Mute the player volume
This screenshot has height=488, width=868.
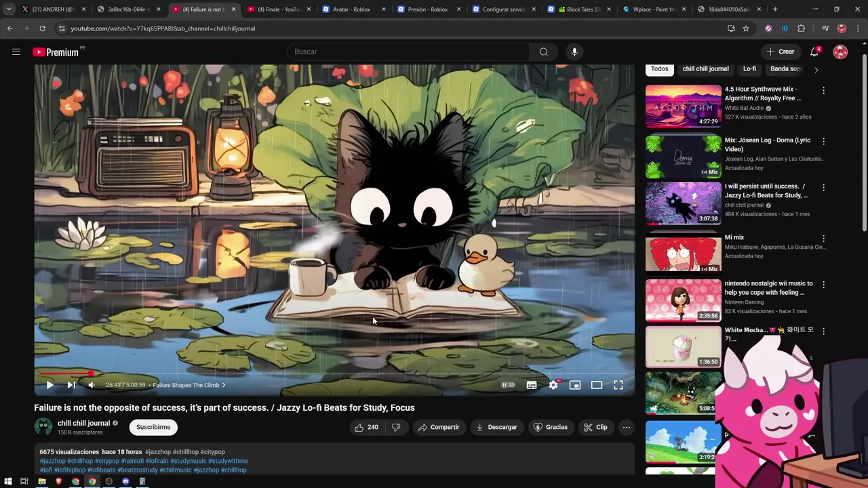pos(92,385)
